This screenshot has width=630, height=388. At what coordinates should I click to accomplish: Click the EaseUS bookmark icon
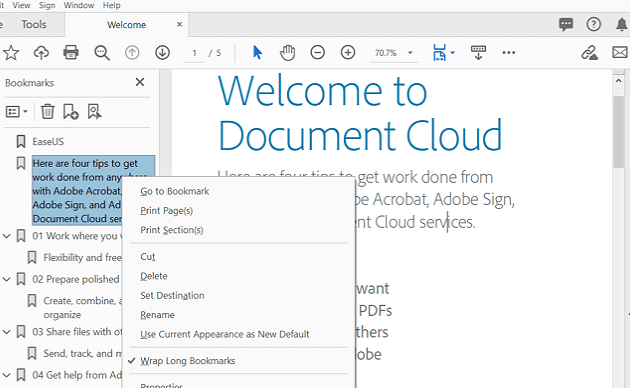[x=20, y=141]
